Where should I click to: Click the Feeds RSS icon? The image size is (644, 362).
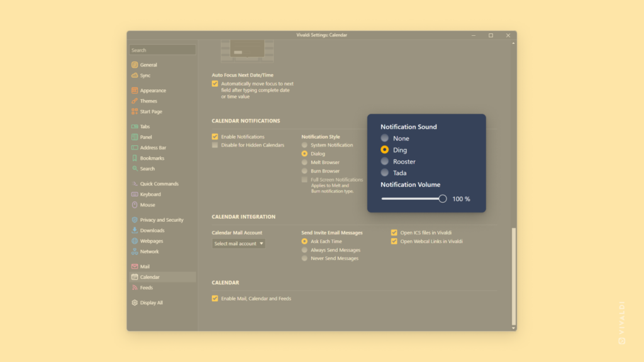click(135, 288)
